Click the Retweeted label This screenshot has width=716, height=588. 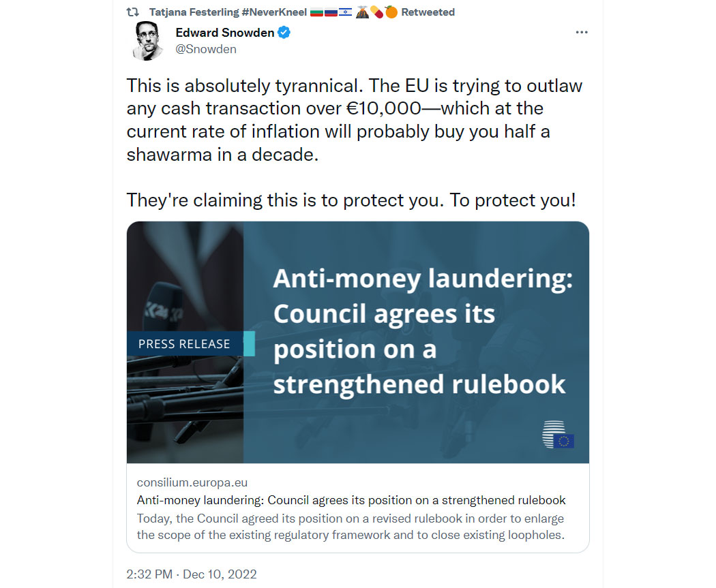click(x=428, y=12)
